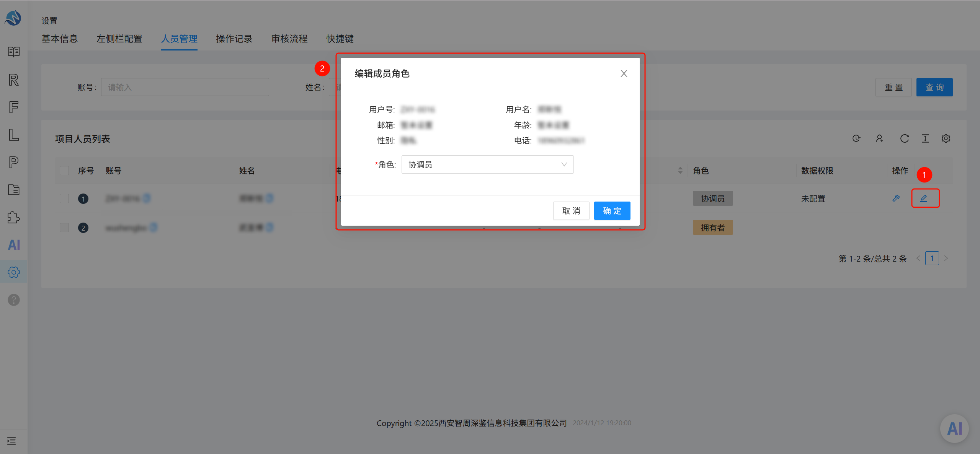Open the L module in sidebar
This screenshot has width=980, height=454.
point(14,135)
